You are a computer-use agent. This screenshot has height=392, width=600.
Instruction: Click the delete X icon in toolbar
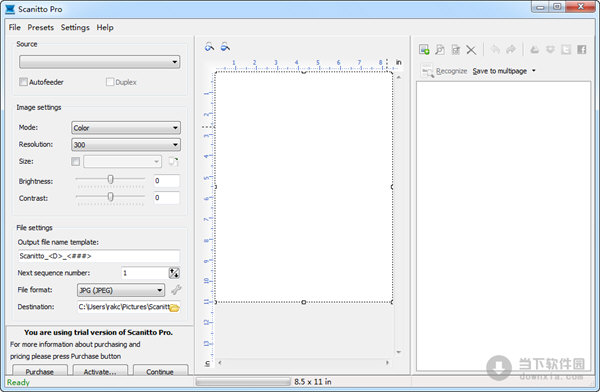point(471,50)
